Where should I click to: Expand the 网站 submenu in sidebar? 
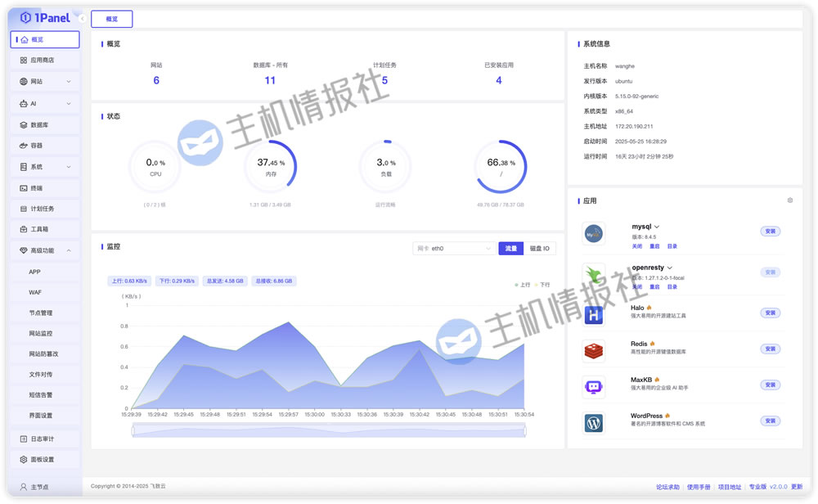[68, 82]
